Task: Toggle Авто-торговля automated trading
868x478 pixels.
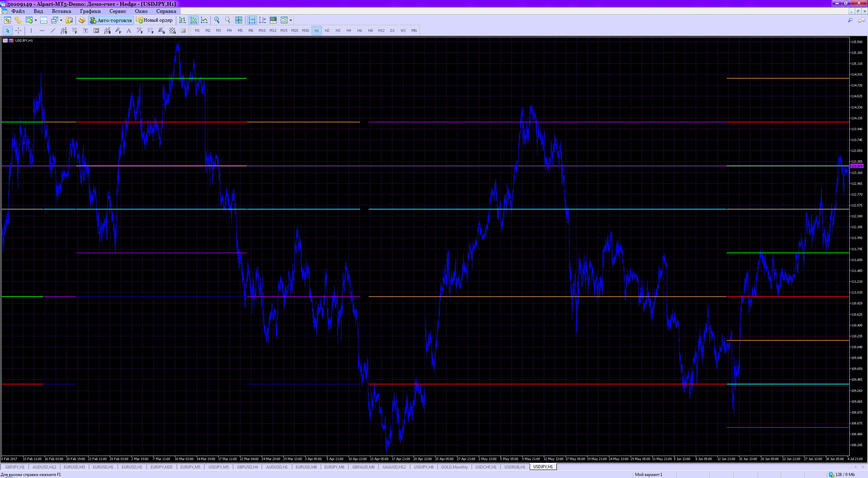Action: pos(110,20)
